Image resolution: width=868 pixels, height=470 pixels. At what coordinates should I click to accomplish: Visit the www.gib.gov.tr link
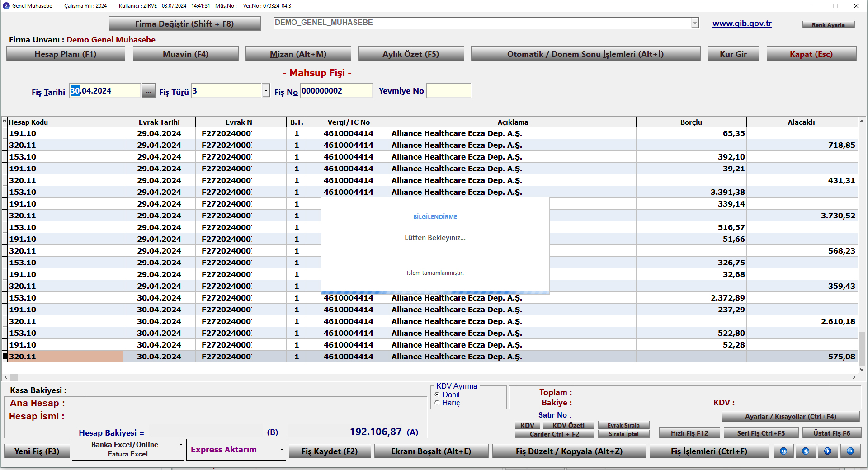pyautogui.click(x=742, y=23)
